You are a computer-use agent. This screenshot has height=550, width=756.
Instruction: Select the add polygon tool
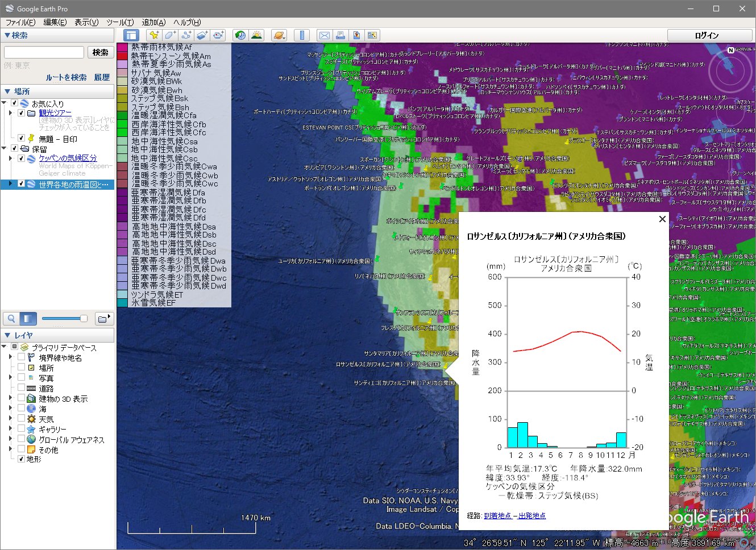click(170, 35)
